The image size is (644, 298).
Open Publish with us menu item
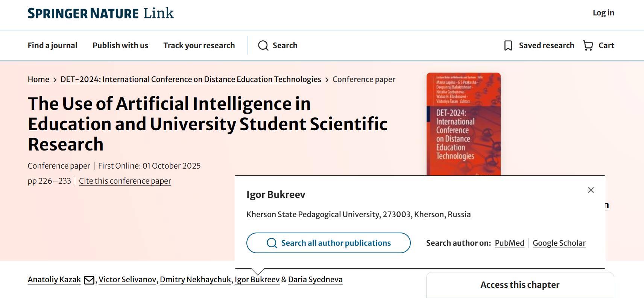tap(120, 46)
